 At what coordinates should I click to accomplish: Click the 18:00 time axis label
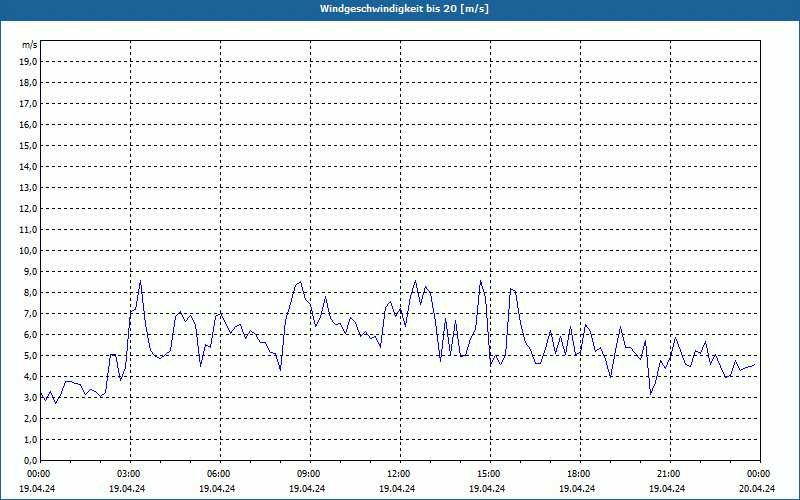click(x=580, y=474)
